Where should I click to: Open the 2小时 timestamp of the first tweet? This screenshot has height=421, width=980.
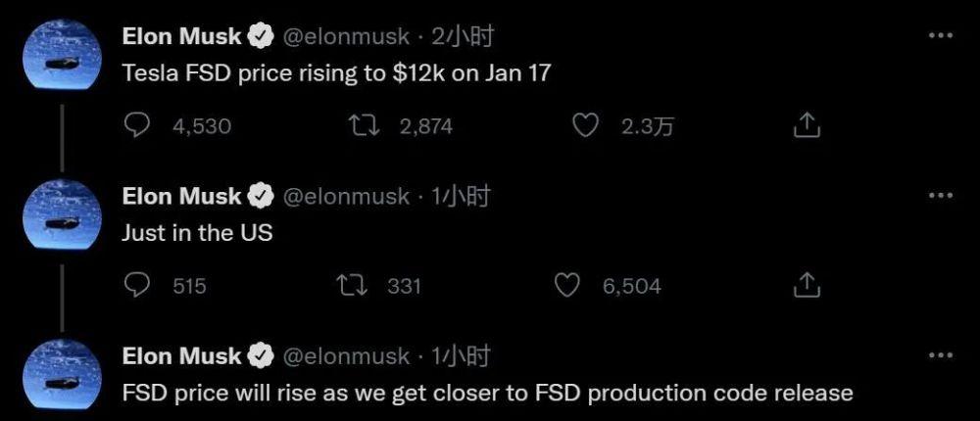[463, 37]
